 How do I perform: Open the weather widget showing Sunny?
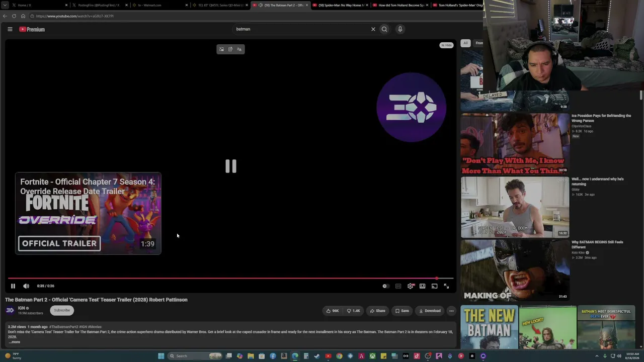coord(14,356)
